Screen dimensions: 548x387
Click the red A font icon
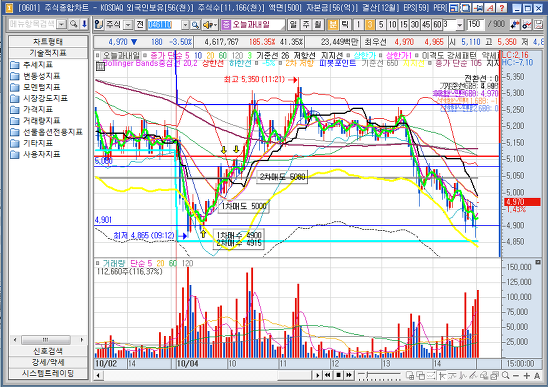point(490,8)
